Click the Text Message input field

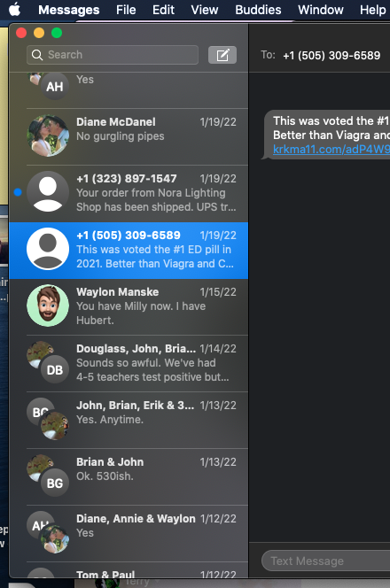click(x=326, y=561)
